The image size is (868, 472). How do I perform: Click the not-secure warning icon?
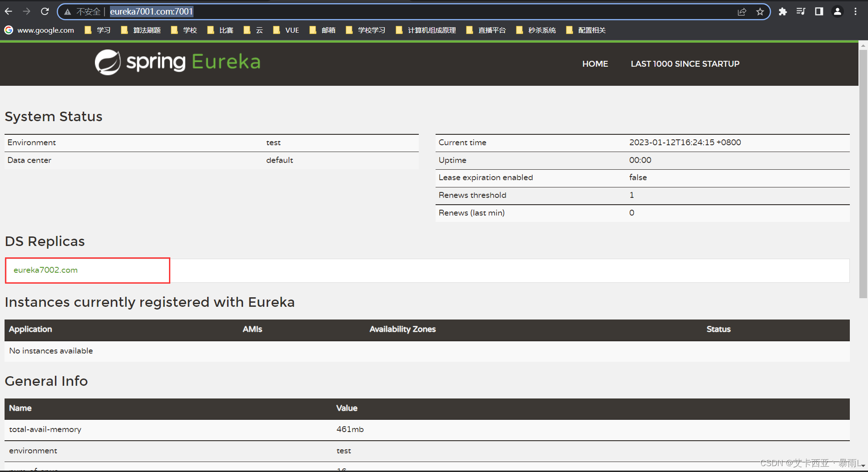pos(68,12)
